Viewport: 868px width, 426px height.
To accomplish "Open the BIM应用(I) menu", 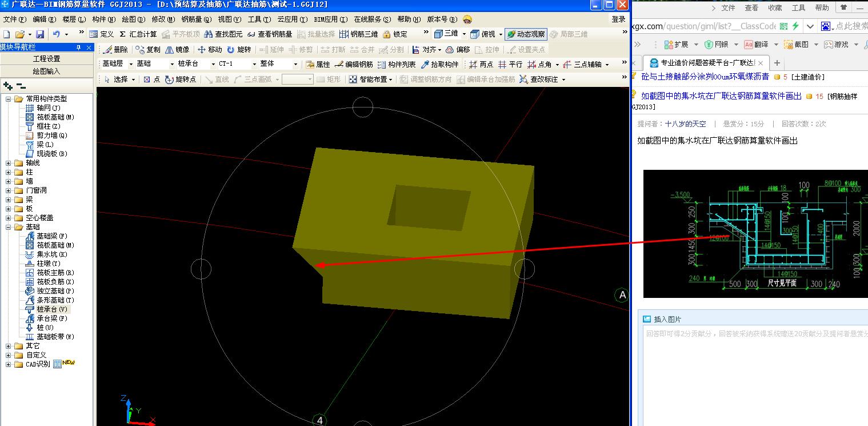I will click(330, 19).
